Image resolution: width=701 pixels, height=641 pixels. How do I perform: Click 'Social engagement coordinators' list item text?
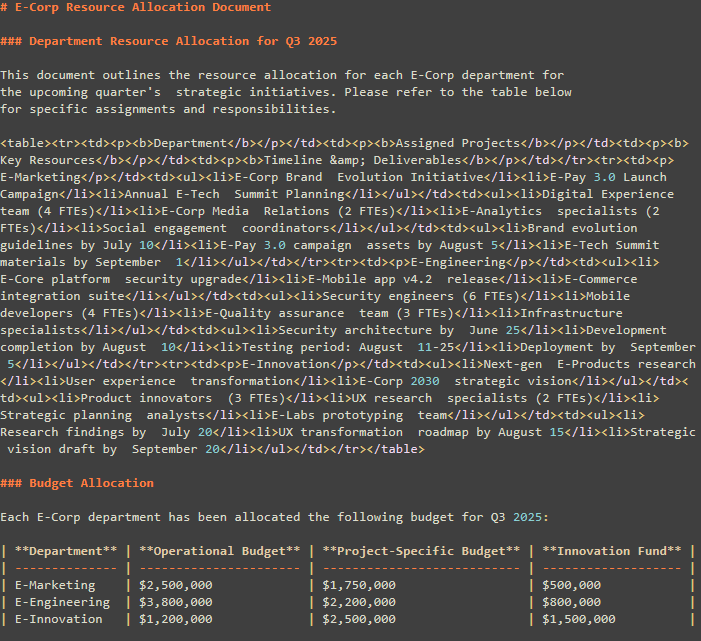(216, 228)
